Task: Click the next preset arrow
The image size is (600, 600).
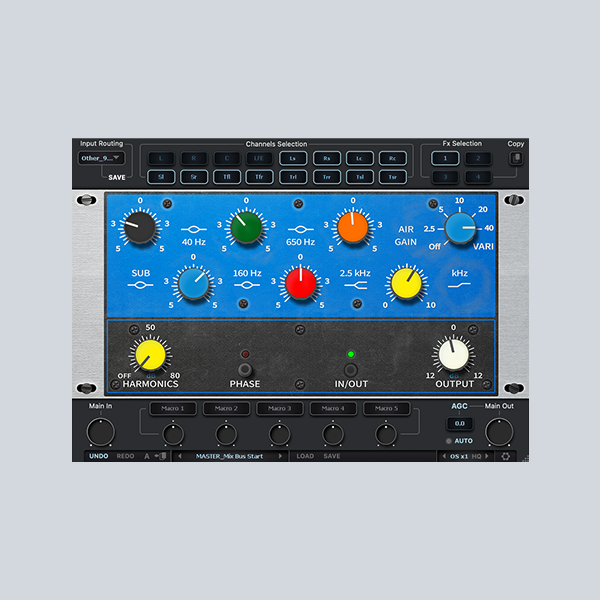Action: click(280, 456)
